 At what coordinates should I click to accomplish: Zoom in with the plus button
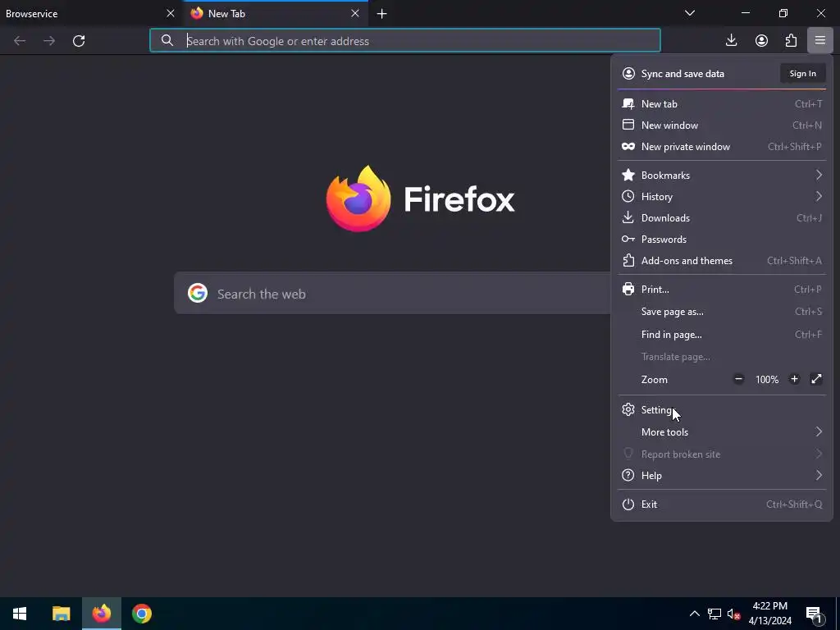pos(794,379)
